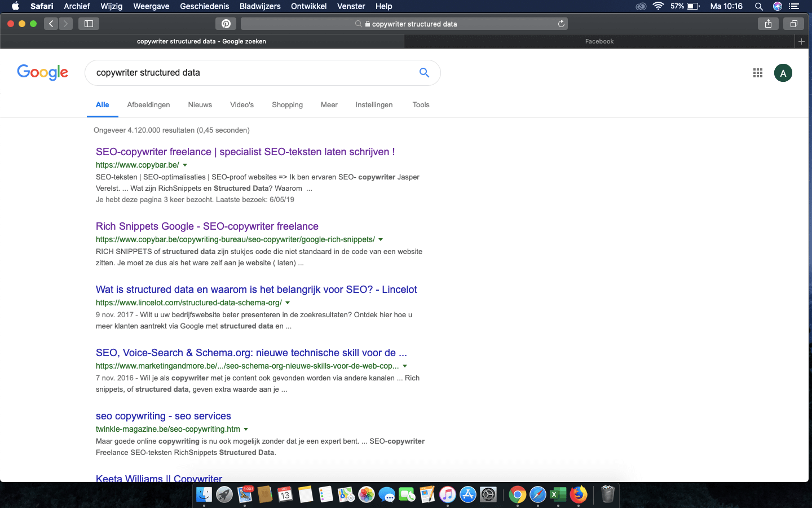Open Excel from the Dock
The height and width of the screenshot is (508, 812).
point(558,495)
